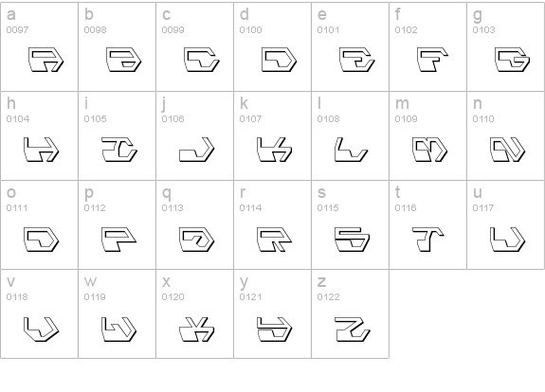
Task: Select the glyph for letter z (0122)
Action: 351,313
